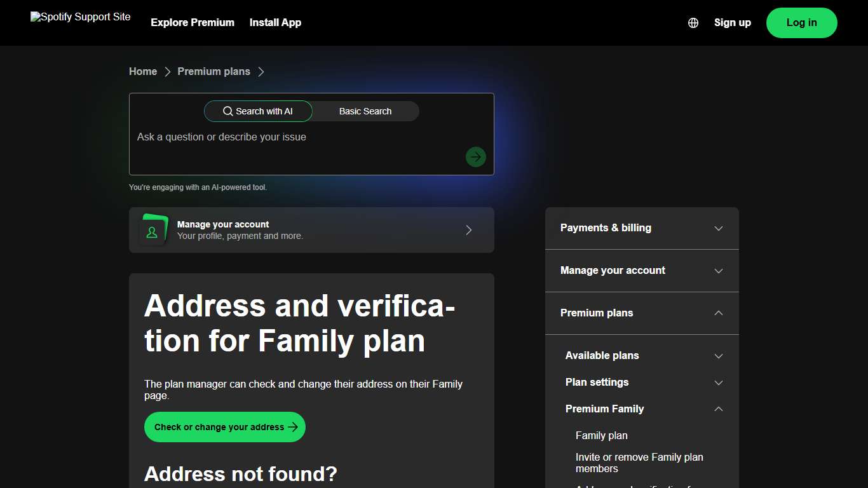Click the Spotify Support Site logo

pyautogui.click(x=80, y=17)
